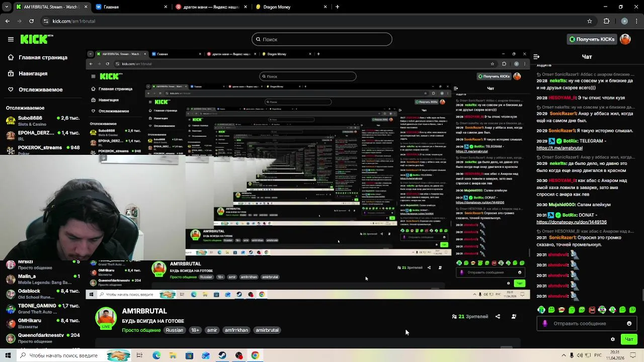Click the browser Back arrow
644x362 pixels.
coord(7,21)
